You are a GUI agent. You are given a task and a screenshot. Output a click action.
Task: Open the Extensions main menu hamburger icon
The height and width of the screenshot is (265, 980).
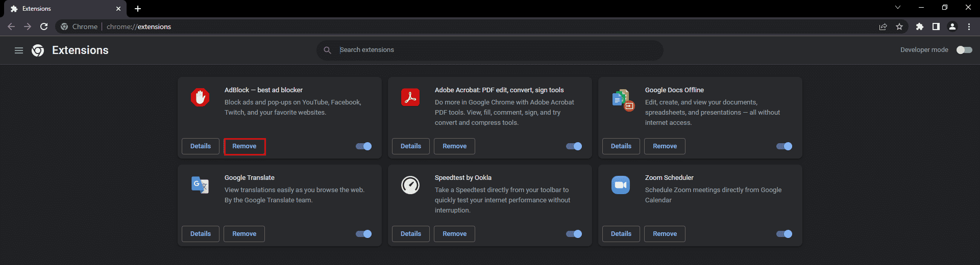pyautogui.click(x=19, y=50)
